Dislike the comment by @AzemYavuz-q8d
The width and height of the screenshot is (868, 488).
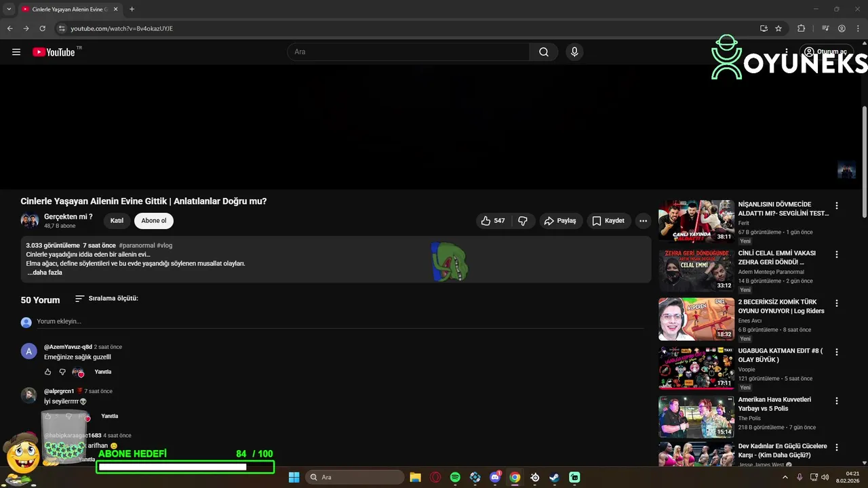(x=62, y=372)
